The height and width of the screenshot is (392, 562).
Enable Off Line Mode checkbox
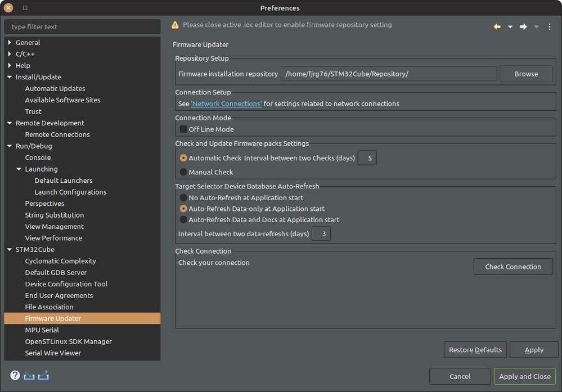pyautogui.click(x=183, y=129)
